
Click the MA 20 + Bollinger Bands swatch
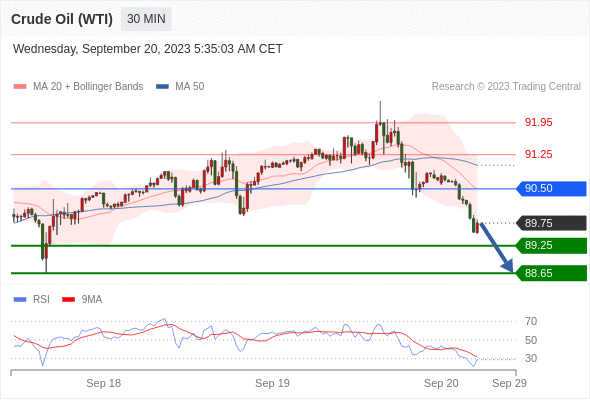(x=20, y=87)
